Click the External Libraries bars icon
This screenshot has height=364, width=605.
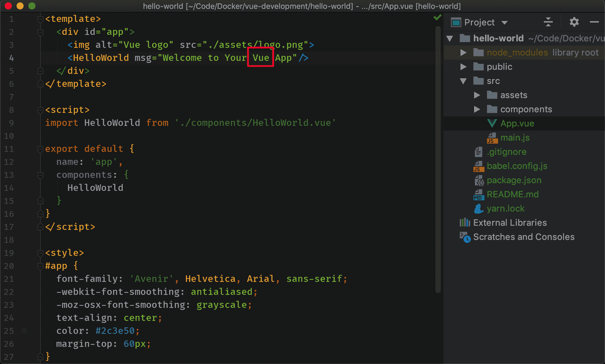pyautogui.click(x=465, y=222)
